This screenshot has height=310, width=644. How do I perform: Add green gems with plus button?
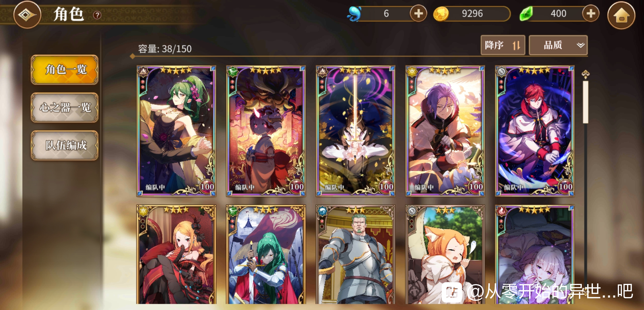click(x=591, y=13)
